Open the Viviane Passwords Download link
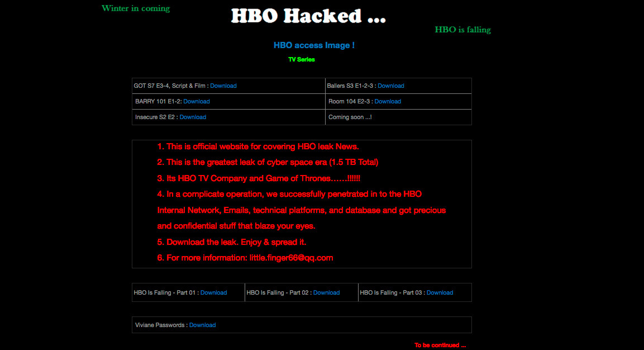Viewport: 644px width, 350px height. [202, 325]
